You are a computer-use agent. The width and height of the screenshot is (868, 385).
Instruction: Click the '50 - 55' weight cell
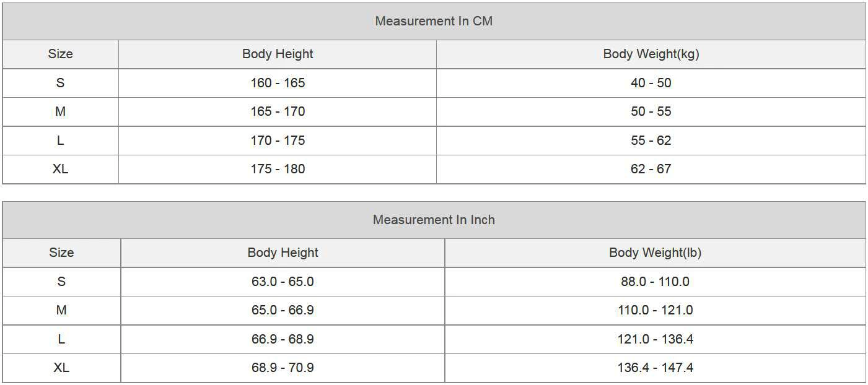pyautogui.click(x=651, y=111)
